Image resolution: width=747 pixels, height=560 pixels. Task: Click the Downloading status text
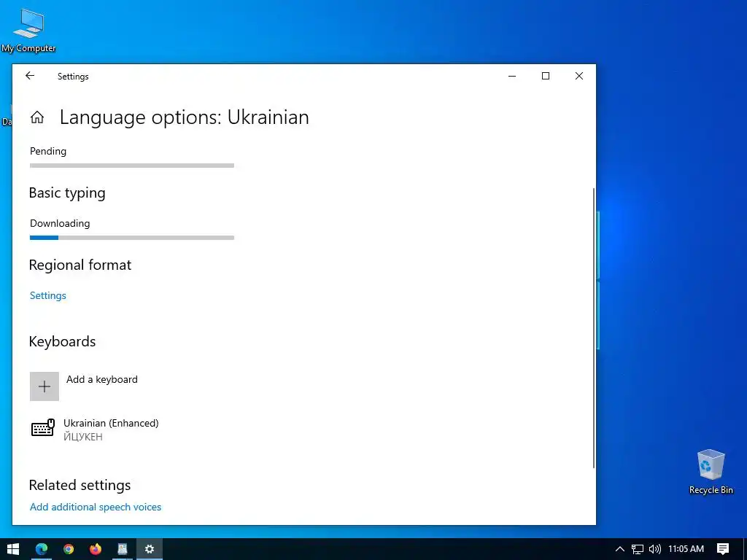[60, 223]
